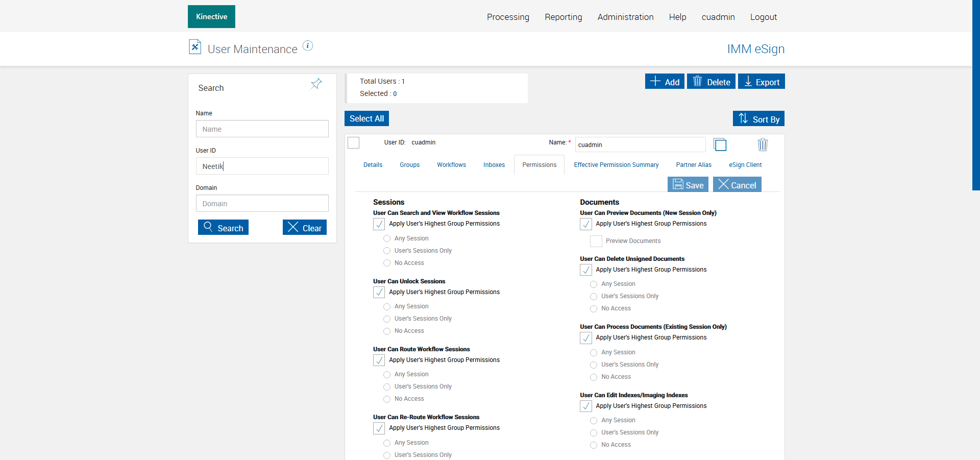Click the Select All button
The height and width of the screenshot is (460, 980).
pyautogui.click(x=366, y=118)
